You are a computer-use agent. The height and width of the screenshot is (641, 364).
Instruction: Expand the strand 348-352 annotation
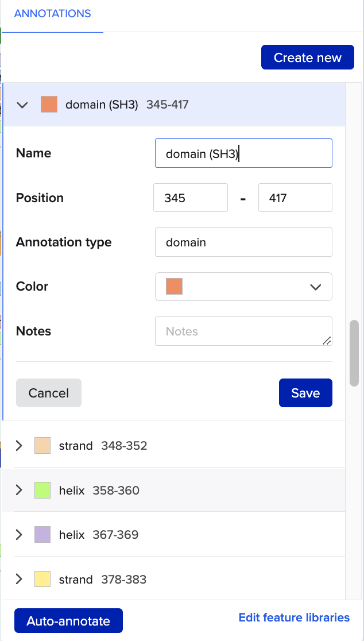[x=19, y=445]
